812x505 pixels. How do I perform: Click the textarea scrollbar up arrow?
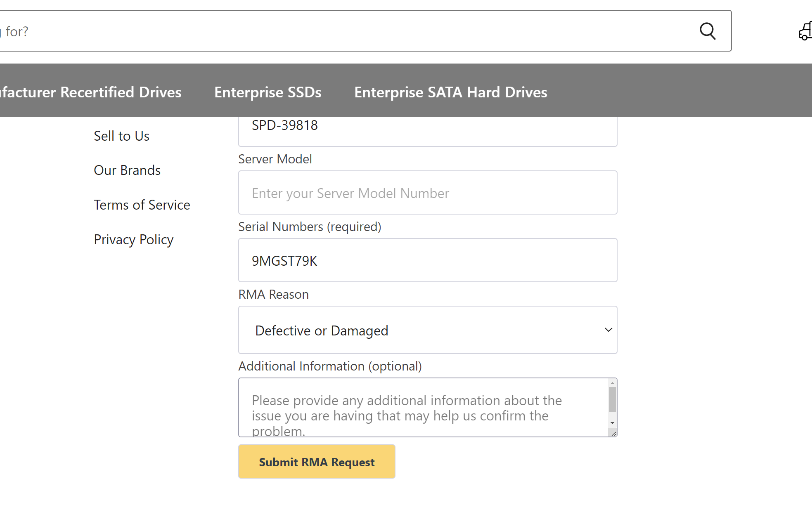click(612, 383)
